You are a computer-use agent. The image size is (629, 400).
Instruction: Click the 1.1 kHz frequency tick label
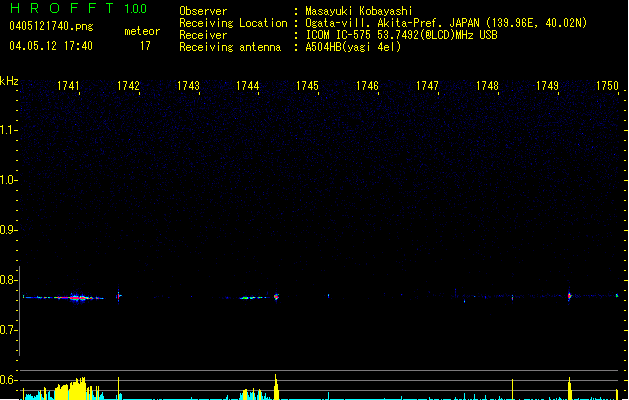8,130
